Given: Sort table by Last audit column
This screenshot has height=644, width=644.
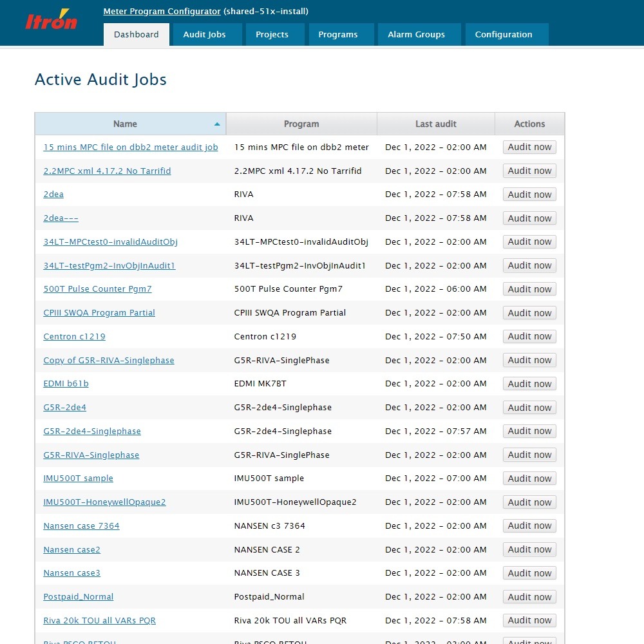Looking at the screenshot, I should coord(435,124).
